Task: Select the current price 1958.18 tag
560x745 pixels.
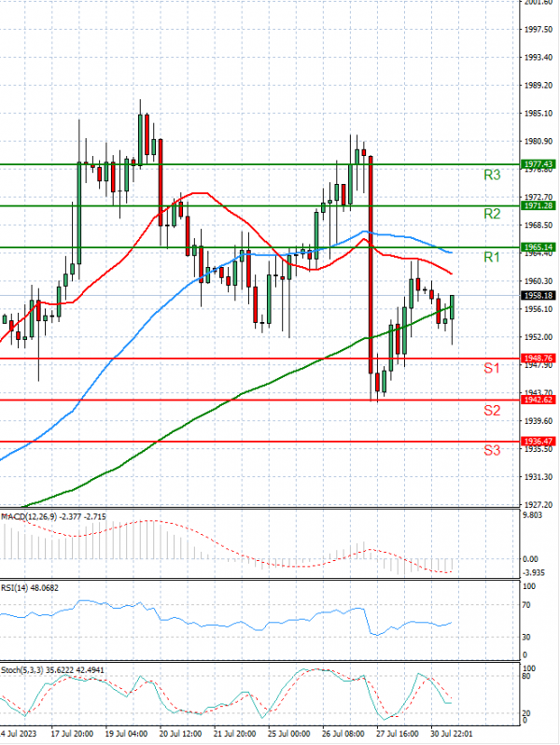Action: click(x=539, y=296)
